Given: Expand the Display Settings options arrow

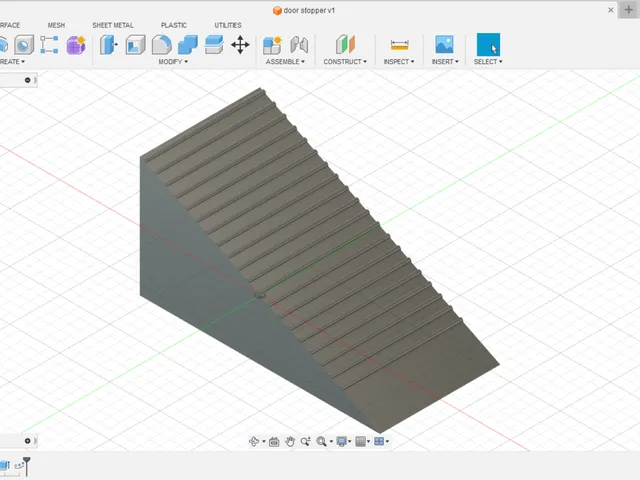Looking at the screenshot, I should 350,442.
